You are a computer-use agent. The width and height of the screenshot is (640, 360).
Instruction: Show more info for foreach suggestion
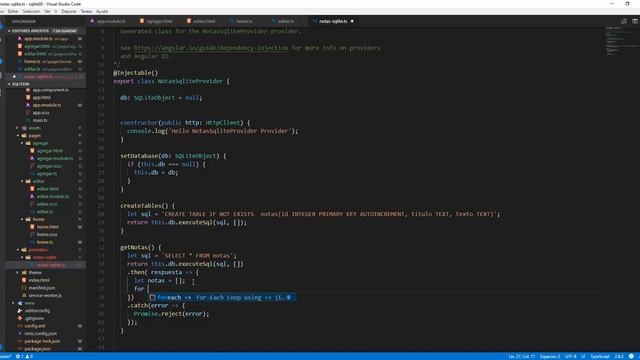coord(289,298)
